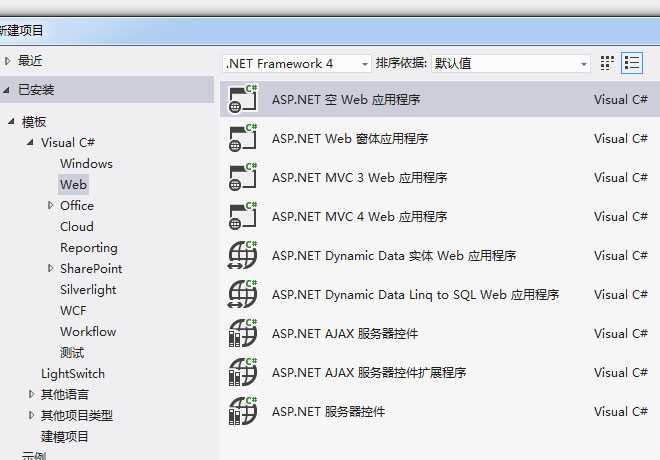Select the Workflow category
This screenshot has height=460, width=660.
coord(88,332)
